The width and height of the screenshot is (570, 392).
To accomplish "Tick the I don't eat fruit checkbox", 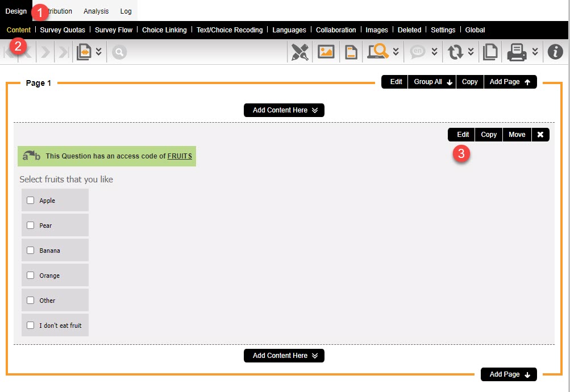I will point(31,325).
